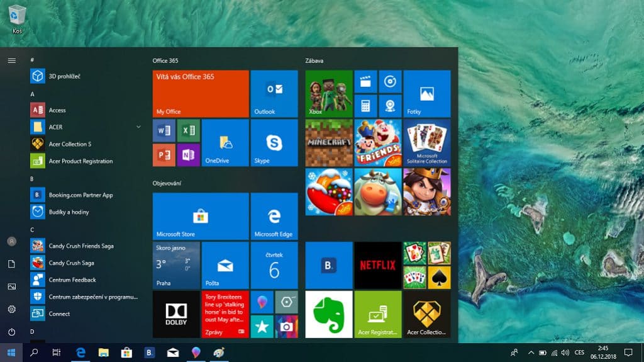Open the My Office tile
This screenshot has width=644, height=362.
[201, 94]
